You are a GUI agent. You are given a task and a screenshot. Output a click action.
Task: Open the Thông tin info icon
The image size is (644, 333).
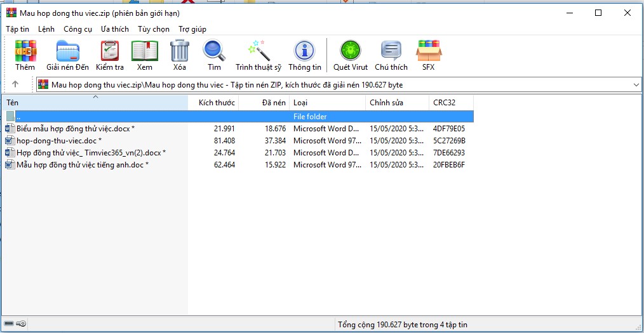pyautogui.click(x=304, y=51)
